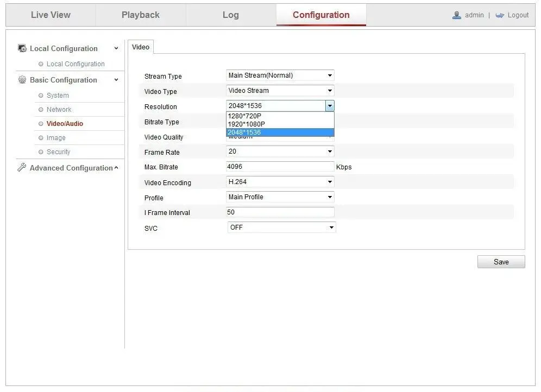Close the Resolution dropdown arrow
Image resolution: width=541 pixels, height=392 pixels.
(x=330, y=106)
